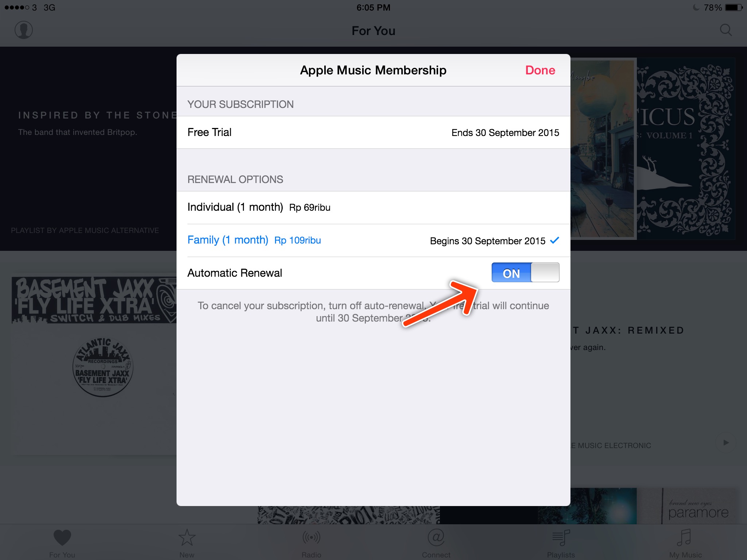Click the "Automatic Renewal" label
The width and height of the screenshot is (747, 560).
click(235, 273)
